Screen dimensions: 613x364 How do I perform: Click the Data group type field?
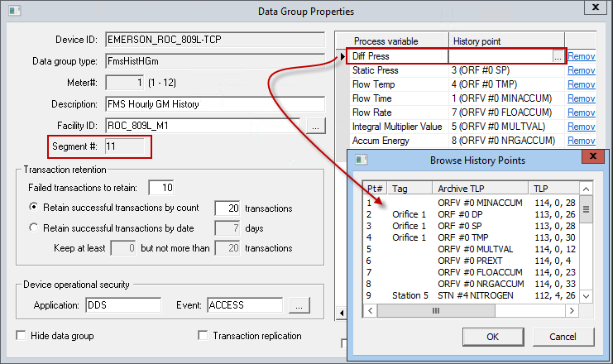pos(215,61)
